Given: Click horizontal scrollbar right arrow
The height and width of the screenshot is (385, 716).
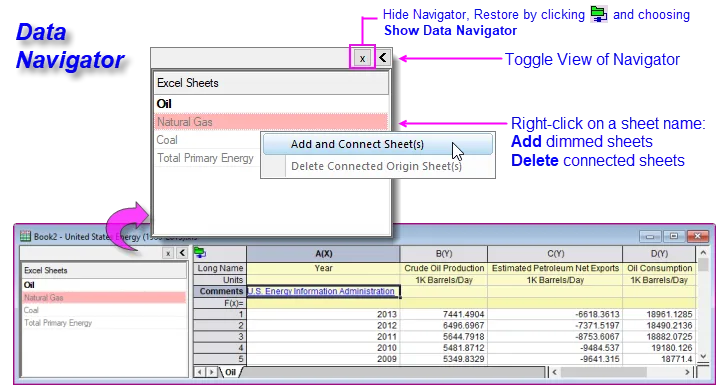Looking at the screenshot, I should [x=687, y=373].
